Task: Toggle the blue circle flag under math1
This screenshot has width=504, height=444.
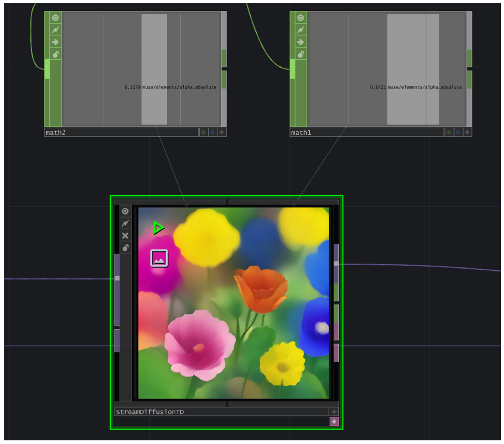Action: point(458,132)
